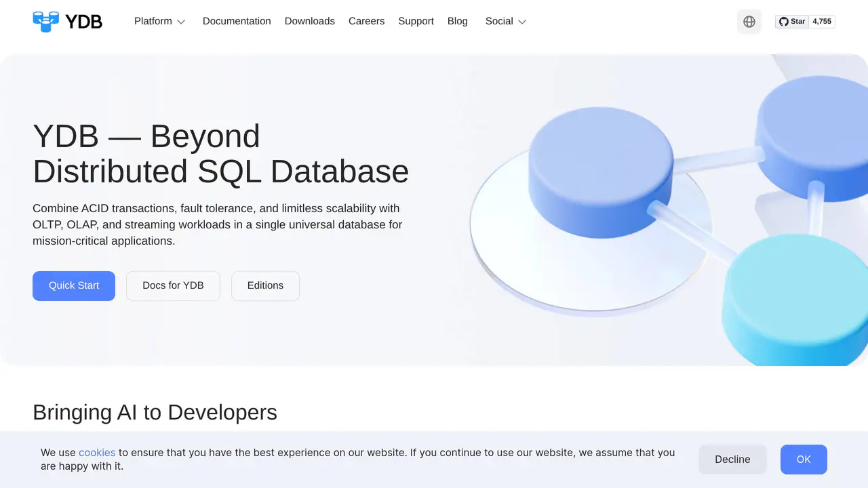Image resolution: width=868 pixels, height=488 pixels.
Task: Open the language globe selector
Action: 749,22
